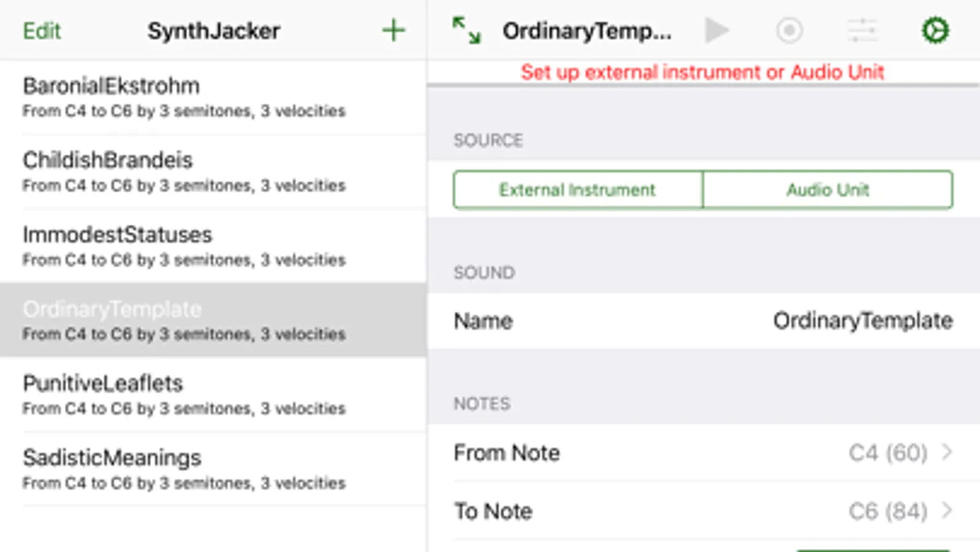
Task: Open ImmodestStatuses sound entry
Action: 184,246
